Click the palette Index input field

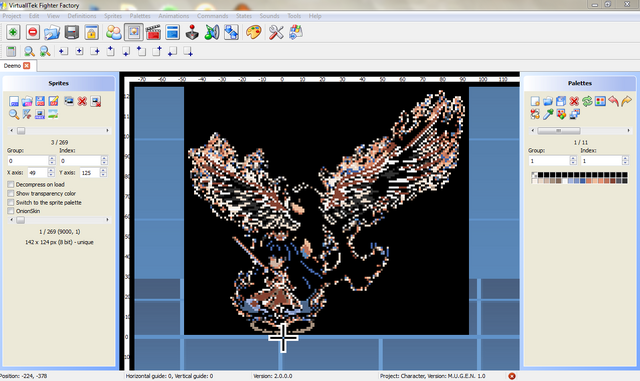(601, 161)
